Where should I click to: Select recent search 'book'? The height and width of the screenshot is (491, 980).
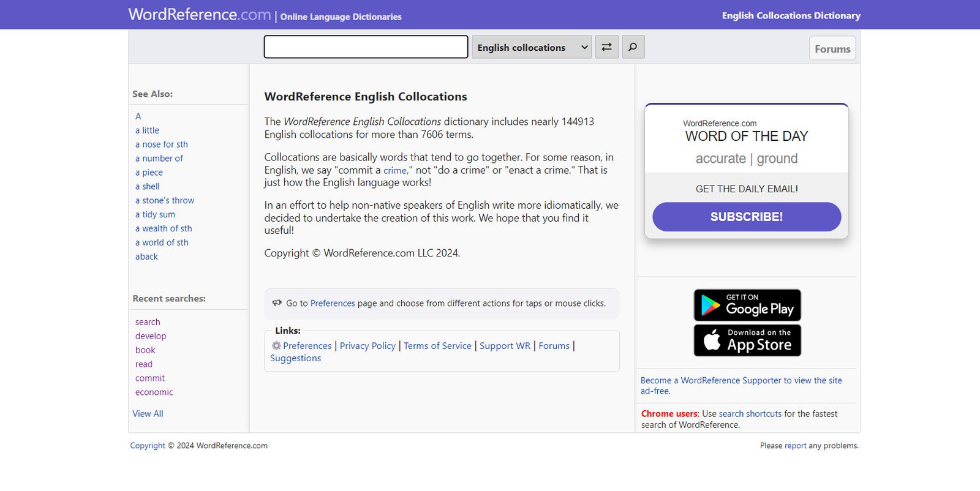pos(145,350)
